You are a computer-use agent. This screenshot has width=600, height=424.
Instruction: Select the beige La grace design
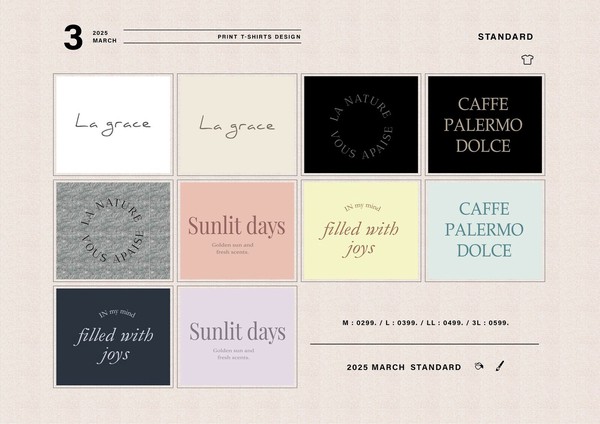237,124
